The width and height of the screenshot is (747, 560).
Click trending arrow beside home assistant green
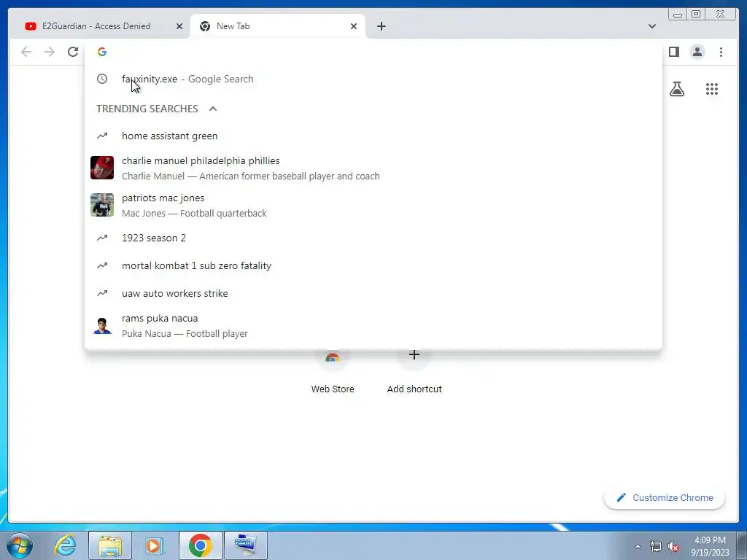[102, 136]
